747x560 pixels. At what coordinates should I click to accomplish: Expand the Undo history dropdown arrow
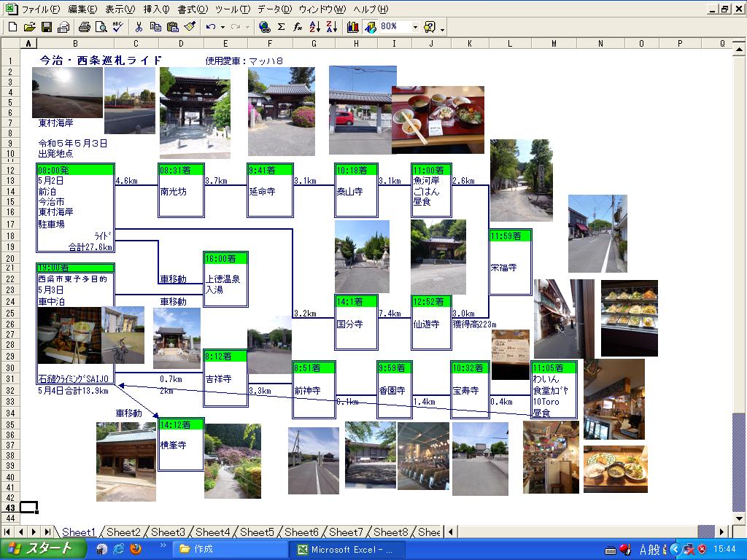221,27
